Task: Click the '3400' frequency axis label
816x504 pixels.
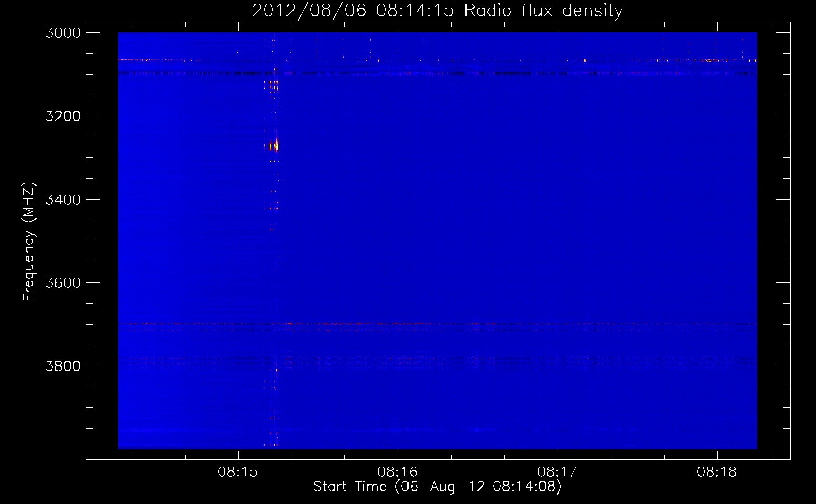Action: click(x=63, y=200)
